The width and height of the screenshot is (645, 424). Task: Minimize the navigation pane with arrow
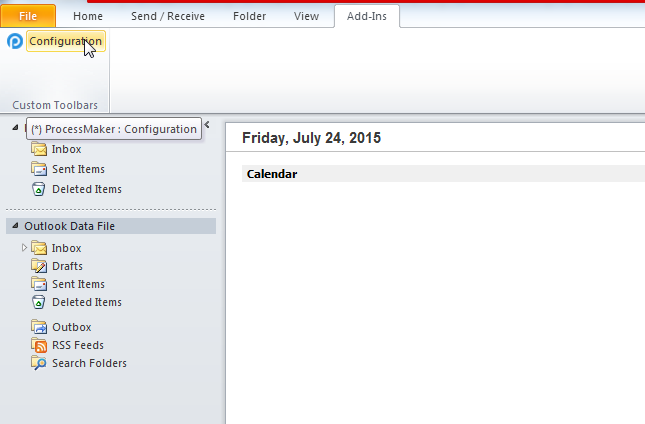click(x=207, y=126)
